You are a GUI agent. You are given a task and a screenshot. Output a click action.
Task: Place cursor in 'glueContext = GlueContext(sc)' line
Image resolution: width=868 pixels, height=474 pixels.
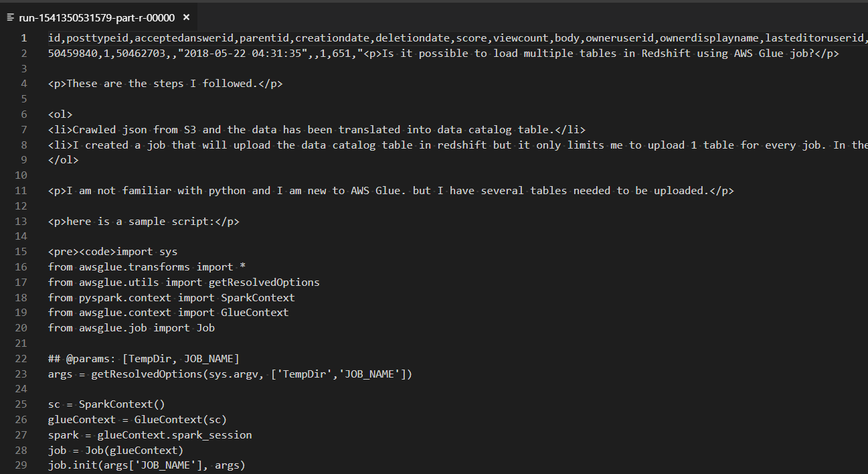137,420
